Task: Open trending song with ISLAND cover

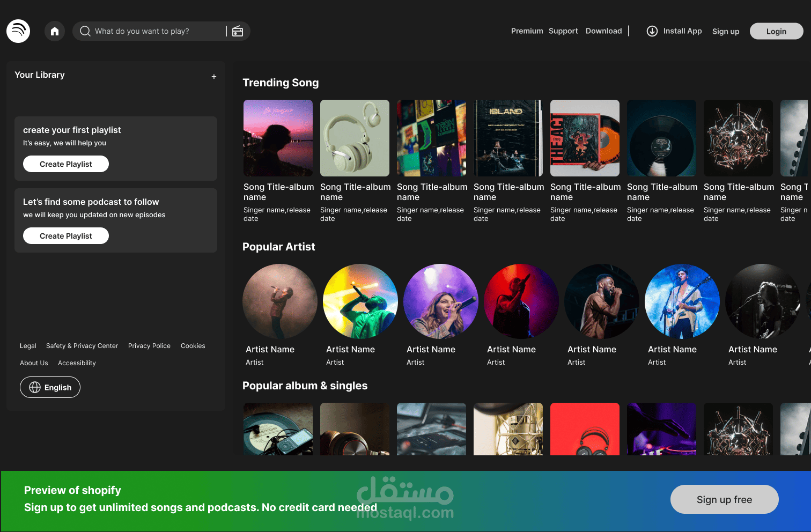Action: [508, 138]
